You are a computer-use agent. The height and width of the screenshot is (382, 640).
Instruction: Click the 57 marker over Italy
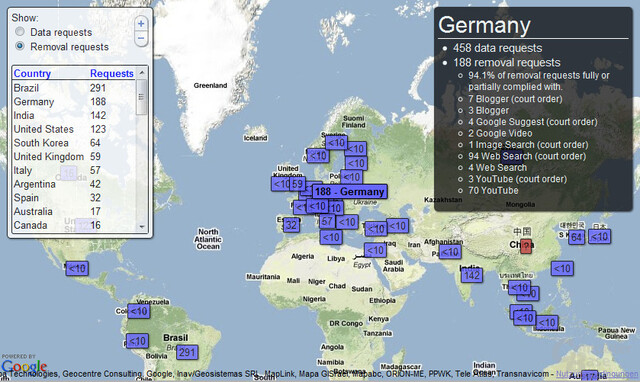[x=327, y=222]
